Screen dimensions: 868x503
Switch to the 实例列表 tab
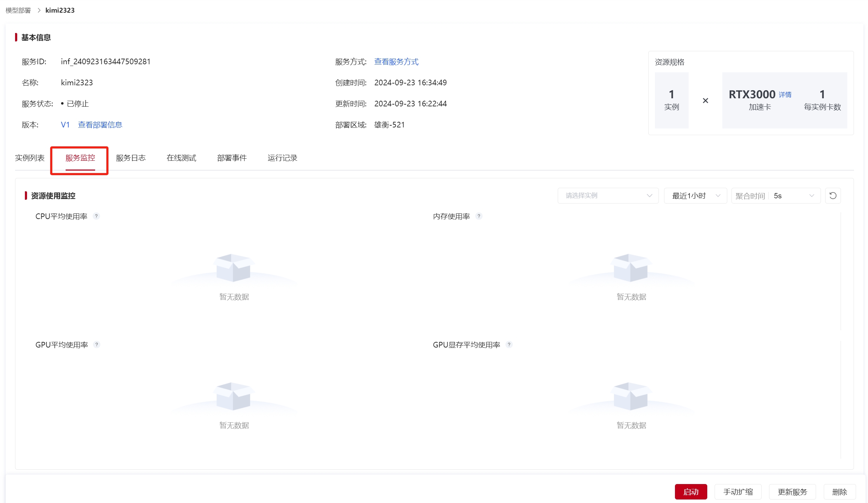(30, 158)
